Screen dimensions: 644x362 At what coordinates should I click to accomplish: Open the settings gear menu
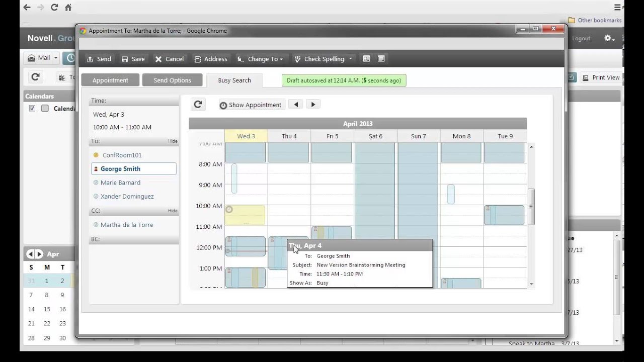[609, 38]
